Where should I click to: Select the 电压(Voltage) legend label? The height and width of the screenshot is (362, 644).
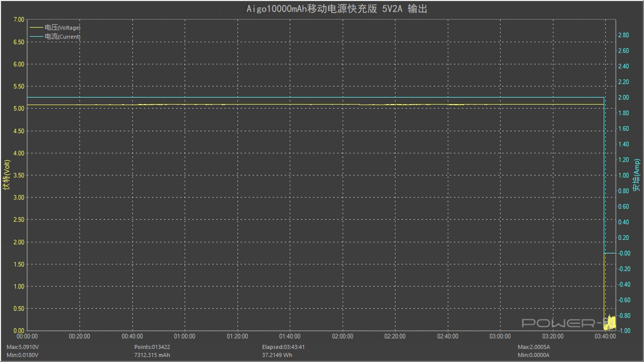coord(62,27)
